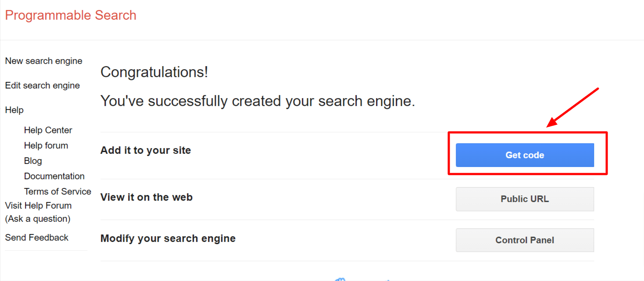Click the Add it to your site label
This screenshot has height=281, width=644.
pos(146,150)
